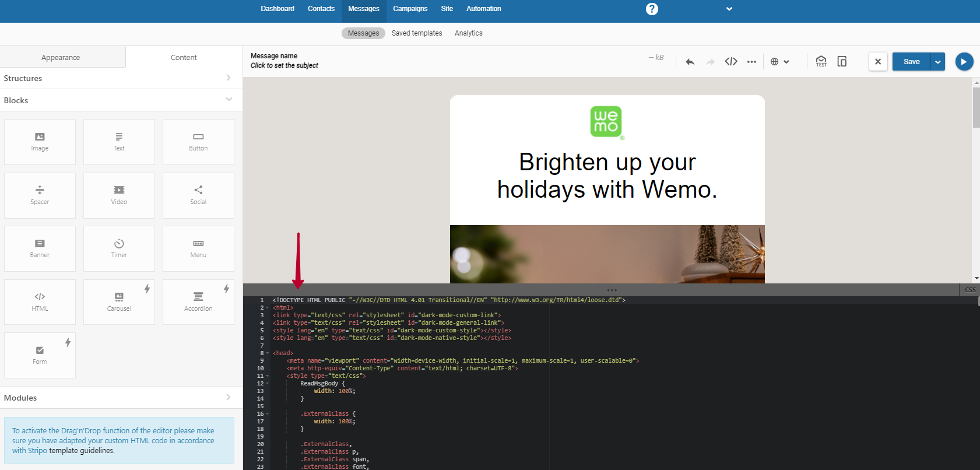Open the Automation menu
The image size is (980, 470).
tap(484, 9)
